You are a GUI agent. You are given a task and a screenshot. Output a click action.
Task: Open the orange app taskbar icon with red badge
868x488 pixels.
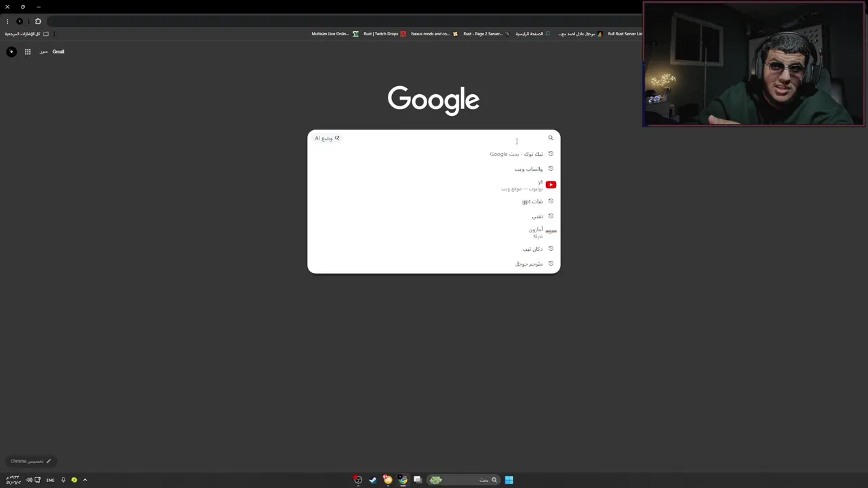(x=387, y=480)
